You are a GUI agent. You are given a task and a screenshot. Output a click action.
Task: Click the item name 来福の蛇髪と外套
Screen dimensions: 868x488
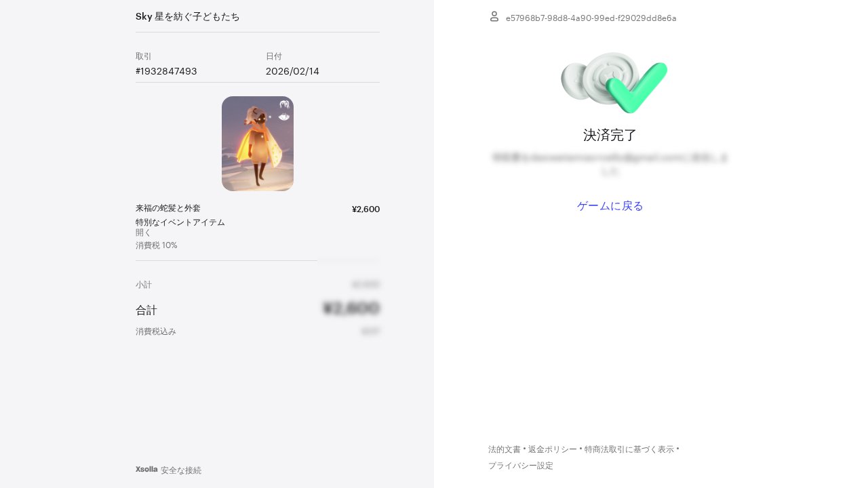coord(168,208)
